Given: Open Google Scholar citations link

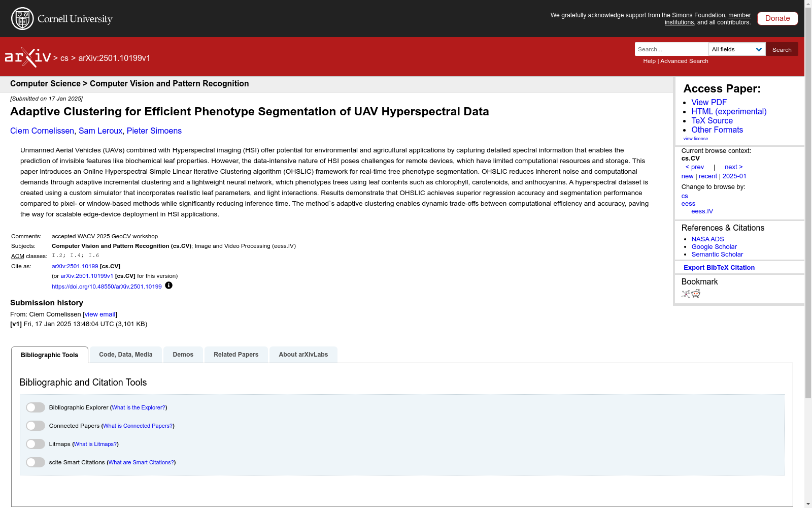Looking at the screenshot, I should coord(714,247).
